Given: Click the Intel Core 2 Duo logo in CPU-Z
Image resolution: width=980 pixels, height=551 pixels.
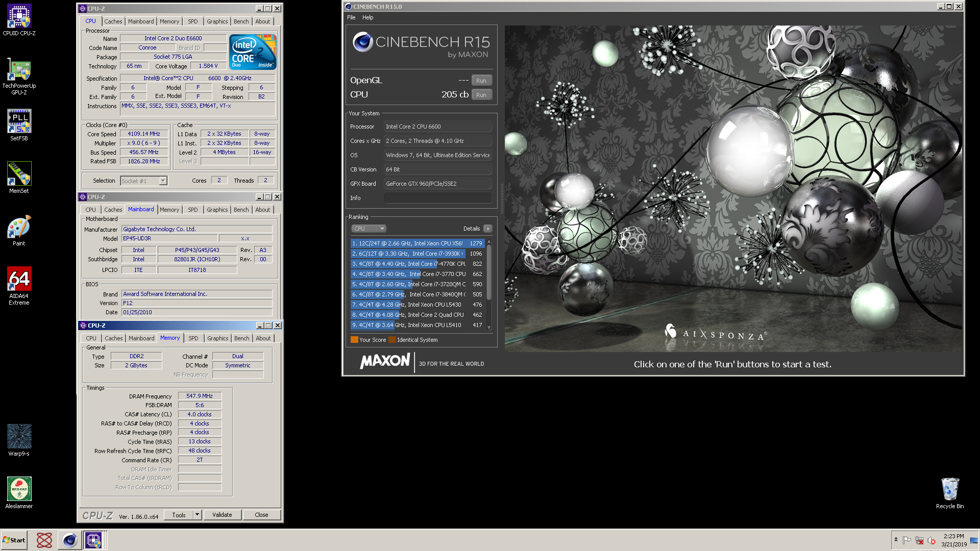Looking at the screenshot, I should [x=253, y=52].
